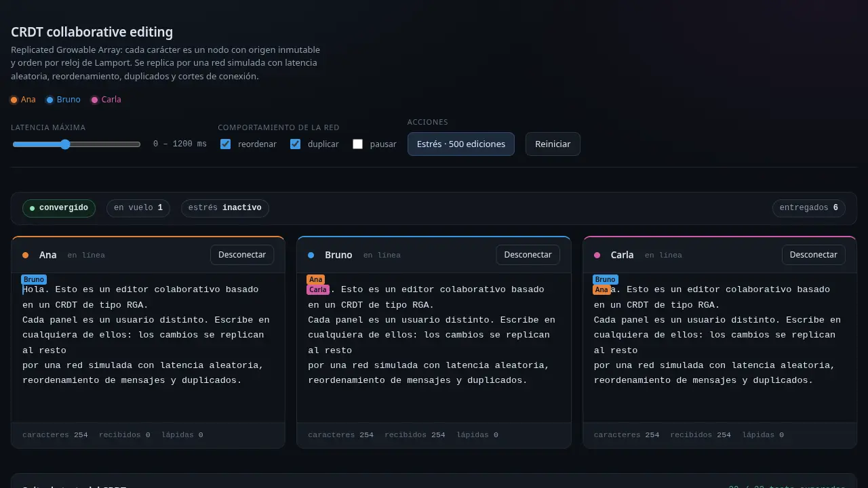Image resolution: width=868 pixels, height=488 pixels.
Task: Click inside Carla's editor text area
Action: coord(719,347)
